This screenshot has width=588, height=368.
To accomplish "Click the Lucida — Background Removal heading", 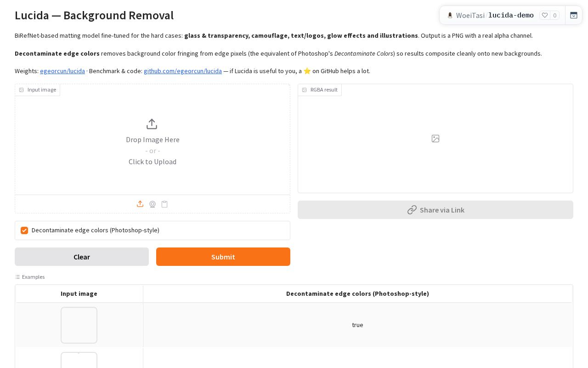I will [94, 15].
